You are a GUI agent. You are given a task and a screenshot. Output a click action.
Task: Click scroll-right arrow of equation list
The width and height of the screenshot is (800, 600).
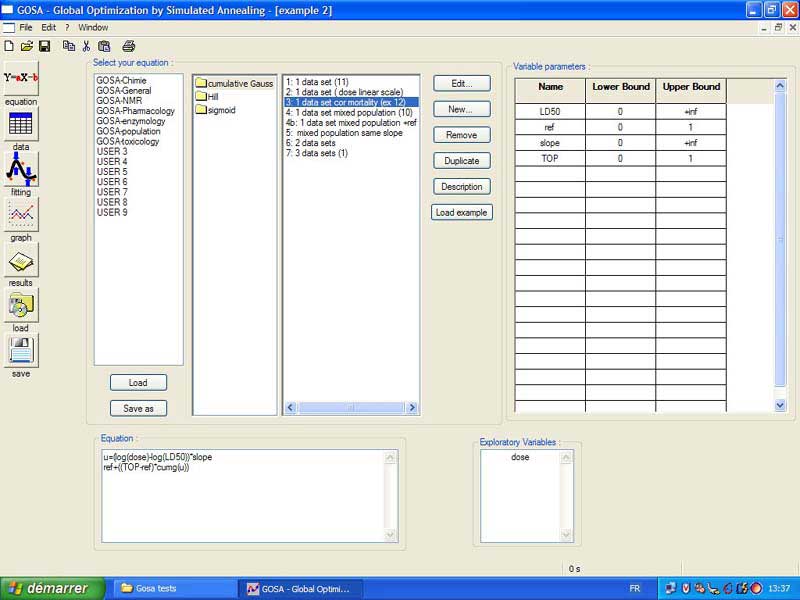[x=412, y=407]
